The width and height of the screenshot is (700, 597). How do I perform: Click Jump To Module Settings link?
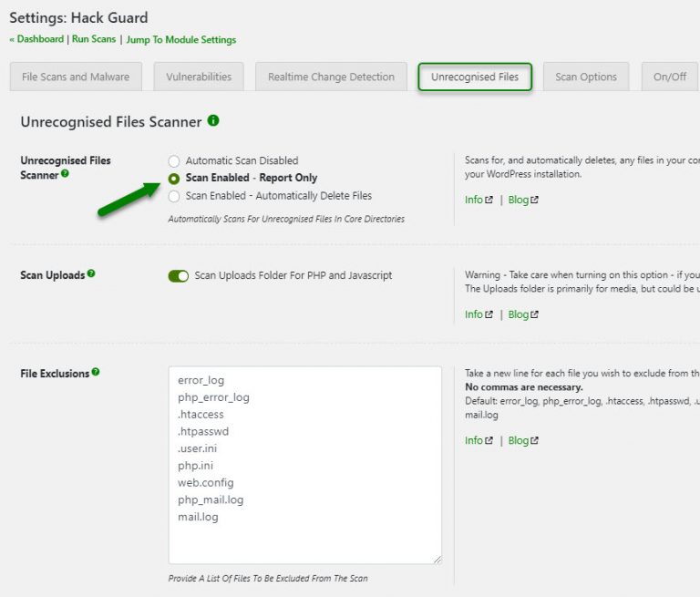coord(181,40)
